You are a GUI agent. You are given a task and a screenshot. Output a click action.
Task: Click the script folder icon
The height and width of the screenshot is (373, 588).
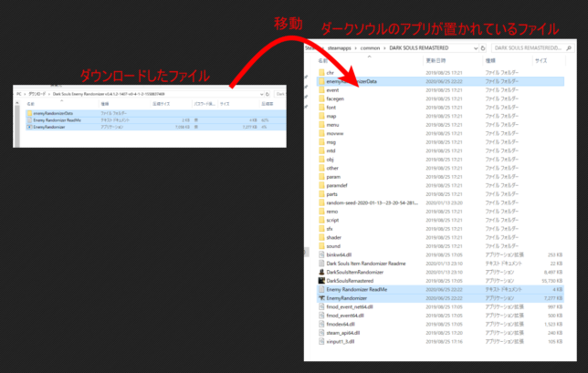point(321,220)
